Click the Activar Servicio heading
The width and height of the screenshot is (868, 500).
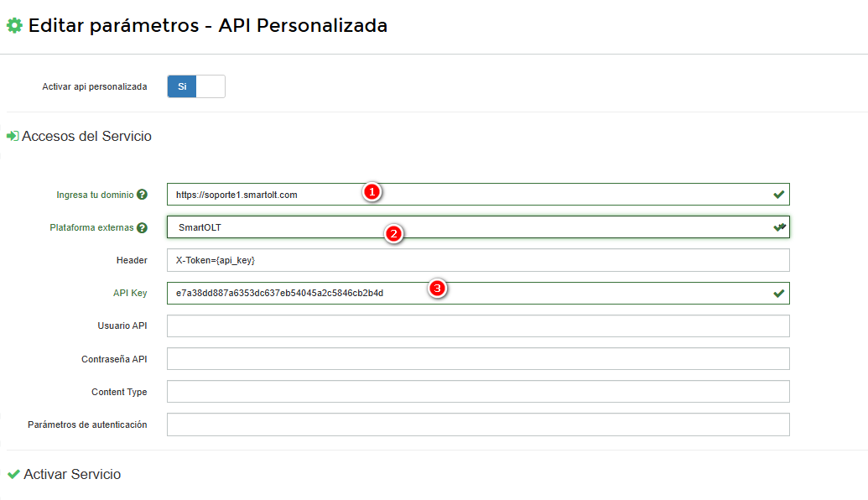[72, 474]
